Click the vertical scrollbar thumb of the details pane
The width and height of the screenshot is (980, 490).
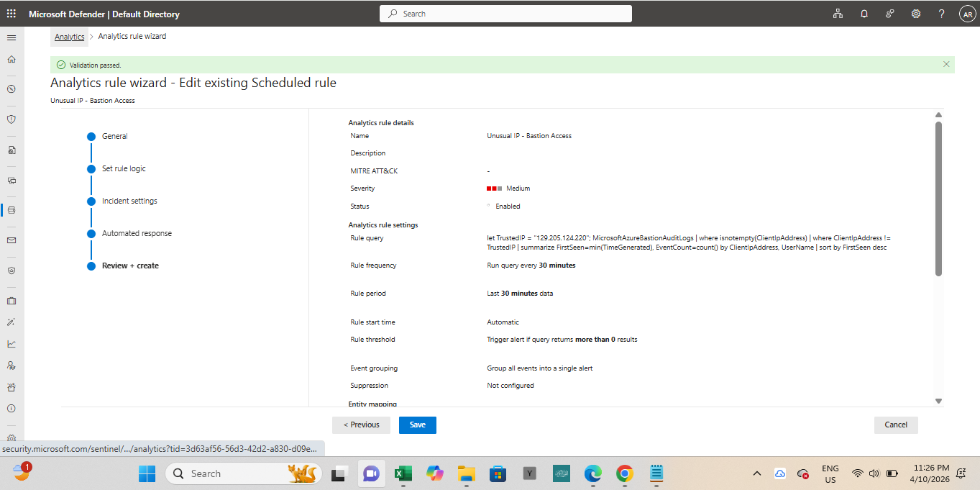[x=938, y=199]
